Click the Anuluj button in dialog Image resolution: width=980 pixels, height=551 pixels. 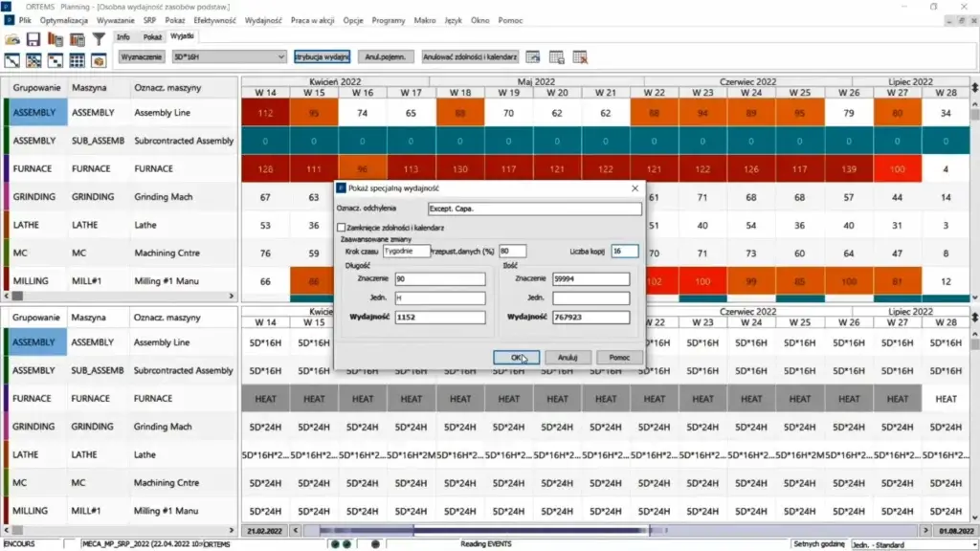pyautogui.click(x=568, y=357)
